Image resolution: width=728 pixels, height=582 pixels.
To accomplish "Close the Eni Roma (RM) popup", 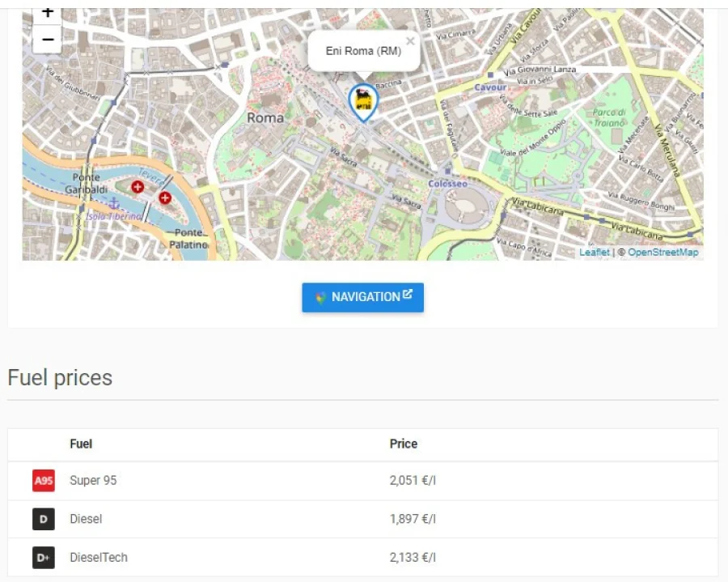I will point(410,40).
